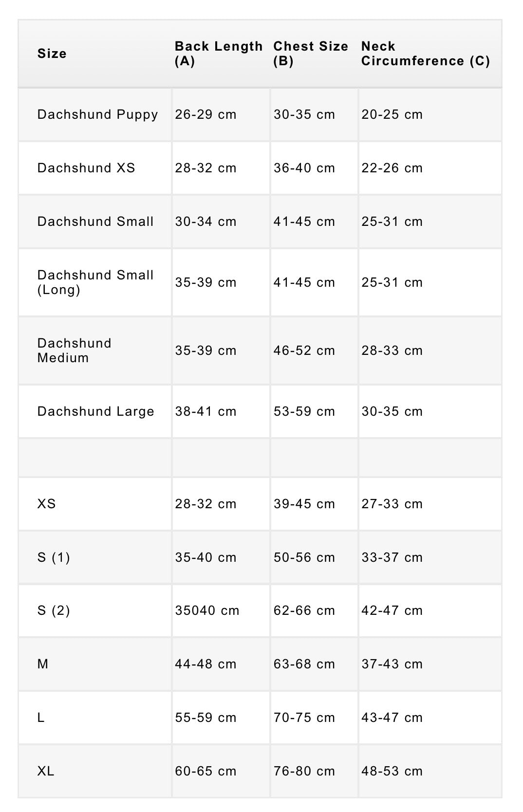The image size is (523, 812).
Task: Click the Dachshund Small (Long) label
Action: (95, 282)
